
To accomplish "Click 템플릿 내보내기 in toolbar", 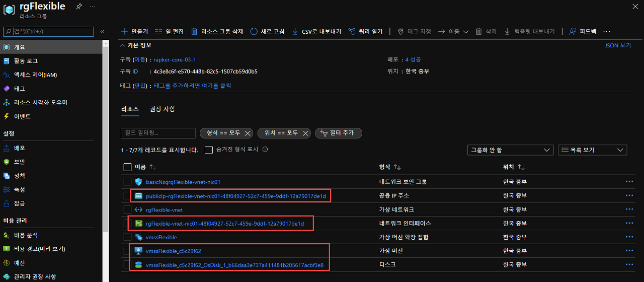I will (530, 31).
